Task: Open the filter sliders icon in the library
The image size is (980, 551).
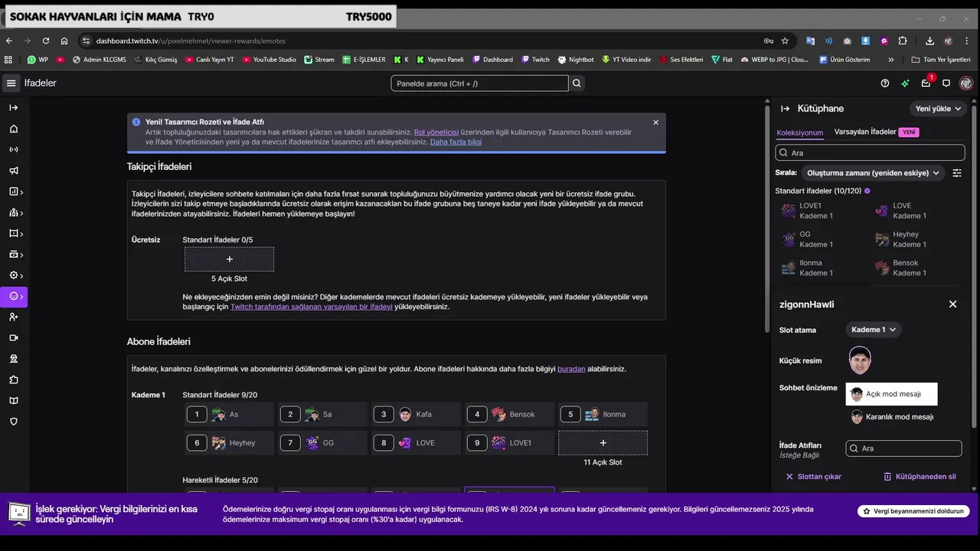Action: coord(956,173)
